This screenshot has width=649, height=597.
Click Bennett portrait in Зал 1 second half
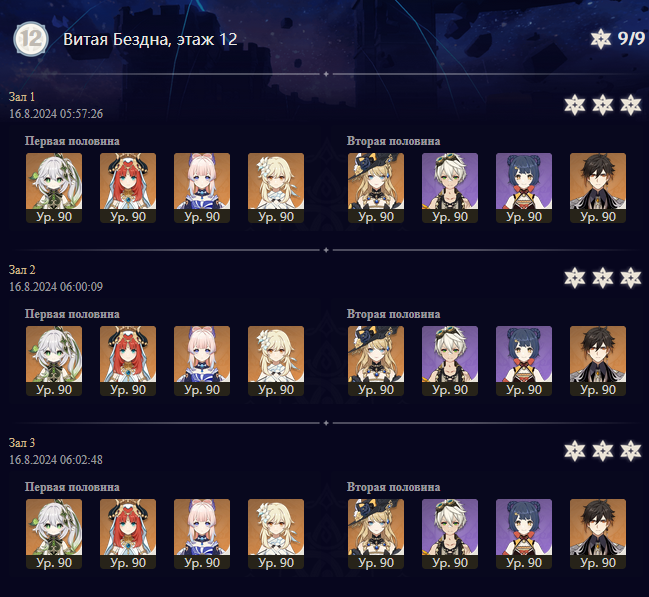pyautogui.click(x=450, y=188)
